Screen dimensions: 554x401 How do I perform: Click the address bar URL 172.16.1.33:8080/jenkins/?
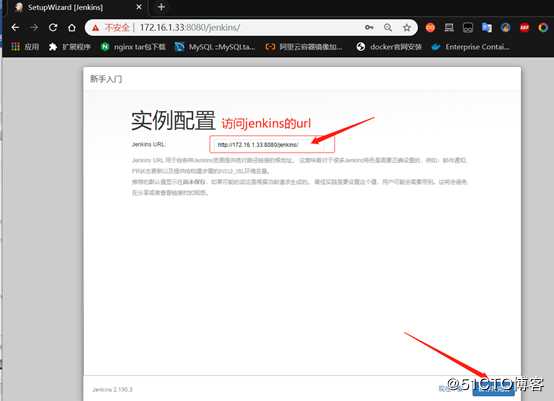click(190, 28)
